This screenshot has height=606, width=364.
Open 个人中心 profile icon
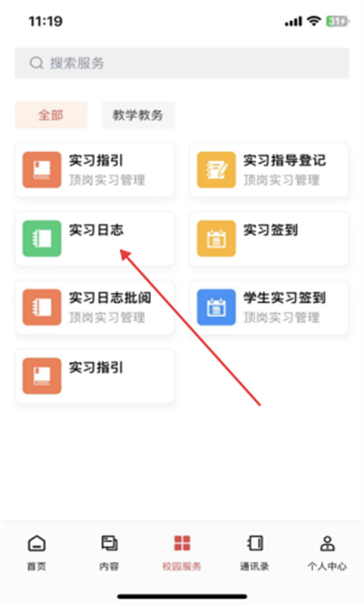(x=328, y=543)
